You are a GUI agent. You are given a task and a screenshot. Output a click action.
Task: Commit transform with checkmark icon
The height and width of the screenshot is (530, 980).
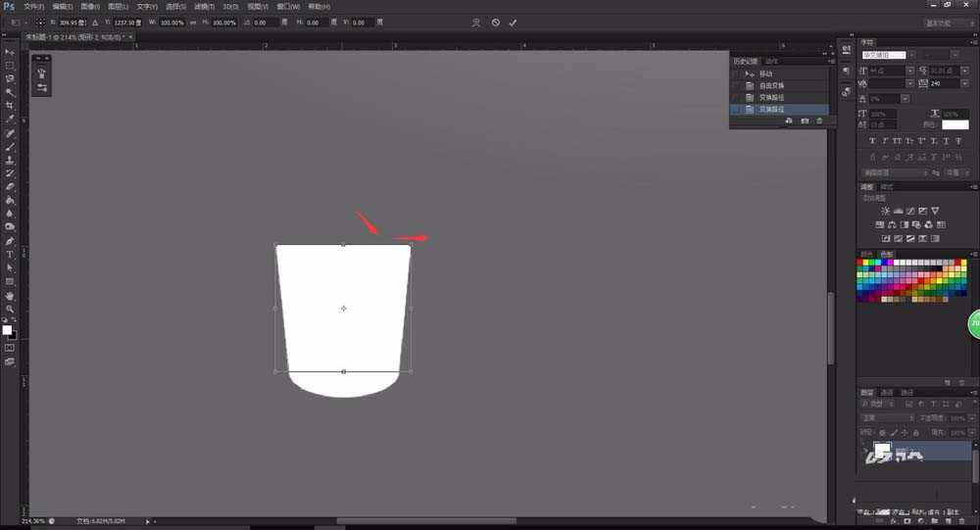(x=512, y=22)
